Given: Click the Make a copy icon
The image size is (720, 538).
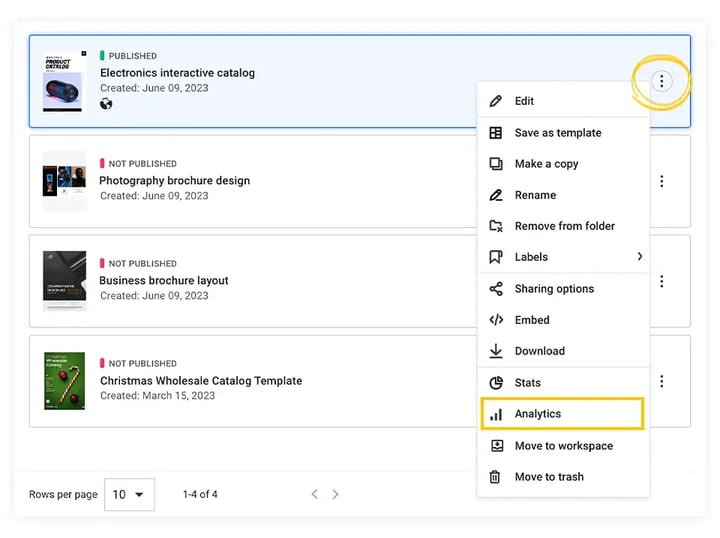Looking at the screenshot, I should (x=495, y=164).
